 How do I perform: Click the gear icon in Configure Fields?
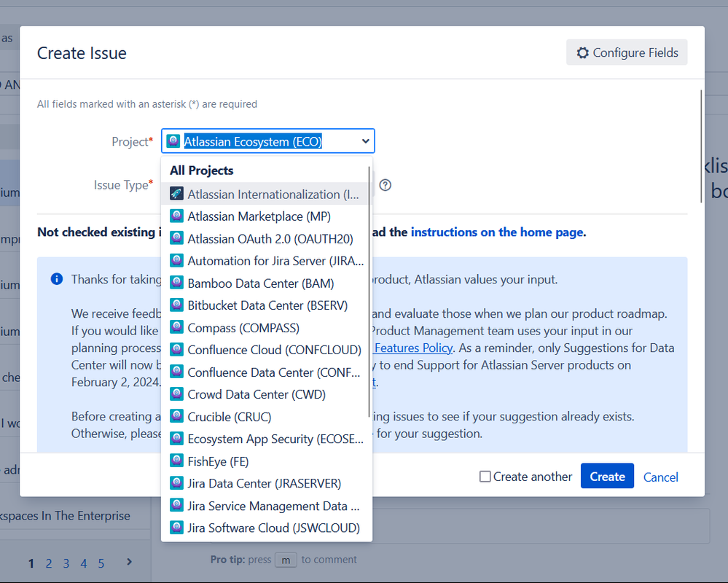[x=583, y=52]
